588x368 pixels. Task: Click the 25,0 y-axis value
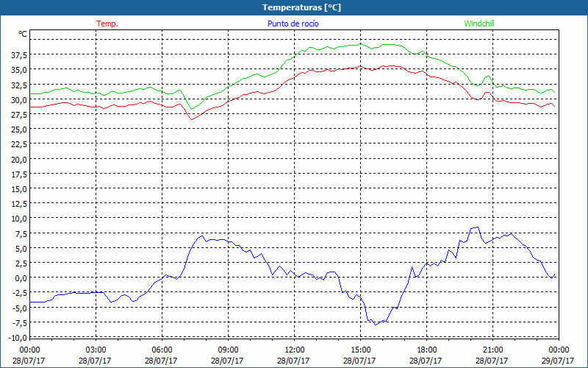pos(19,130)
